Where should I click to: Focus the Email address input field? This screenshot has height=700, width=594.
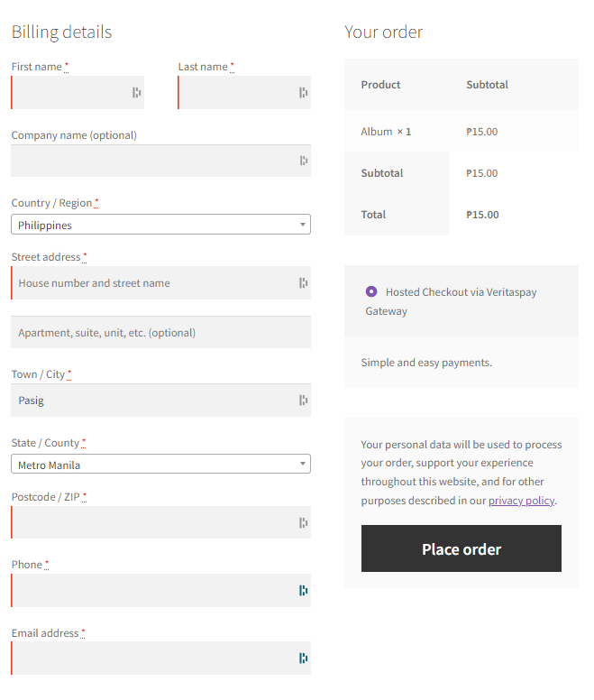point(160,658)
